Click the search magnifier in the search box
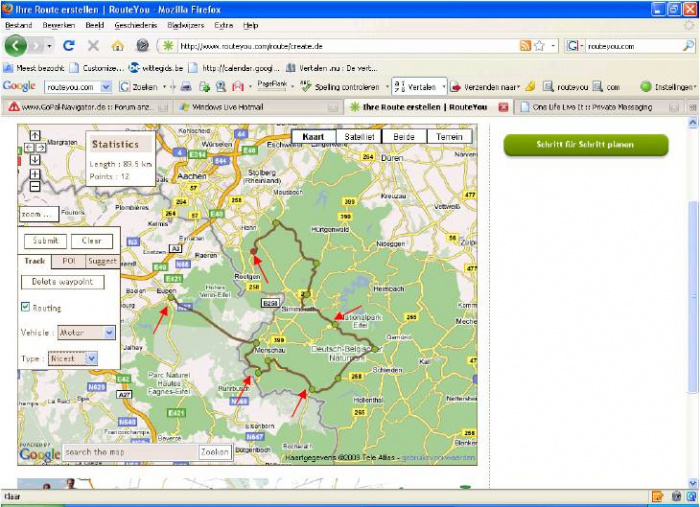Viewport: 700px width, 507px height. click(x=689, y=46)
